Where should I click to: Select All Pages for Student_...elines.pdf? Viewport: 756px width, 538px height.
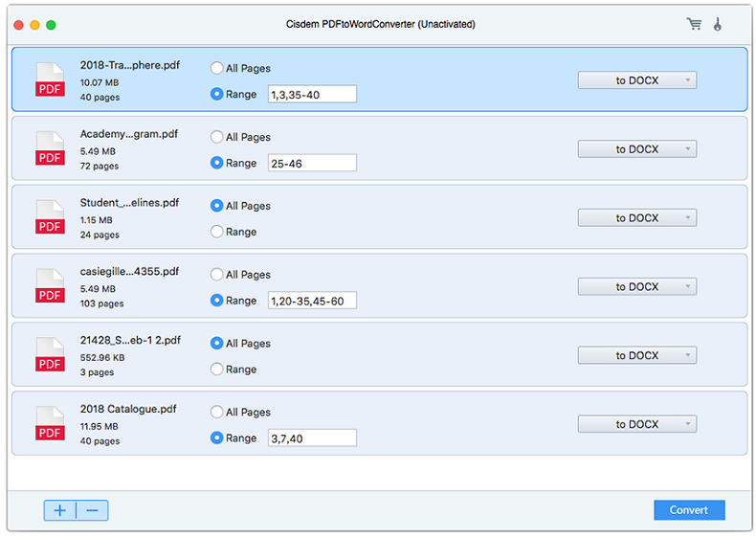pyautogui.click(x=217, y=206)
